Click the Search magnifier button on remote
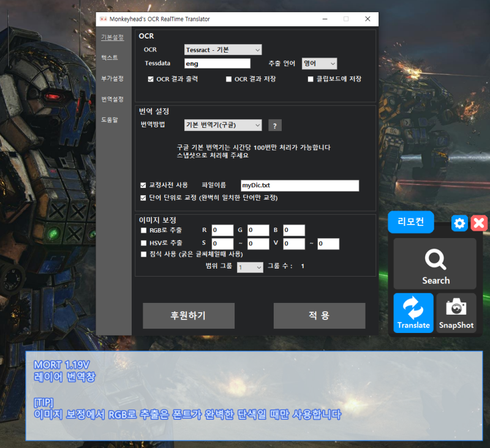This screenshot has height=448, width=490. point(435,264)
